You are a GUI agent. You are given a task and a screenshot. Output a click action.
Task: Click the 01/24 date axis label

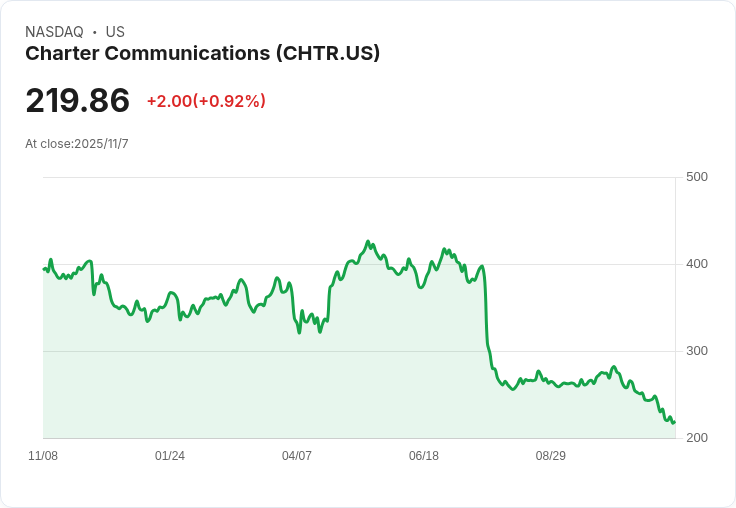point(170,455)
